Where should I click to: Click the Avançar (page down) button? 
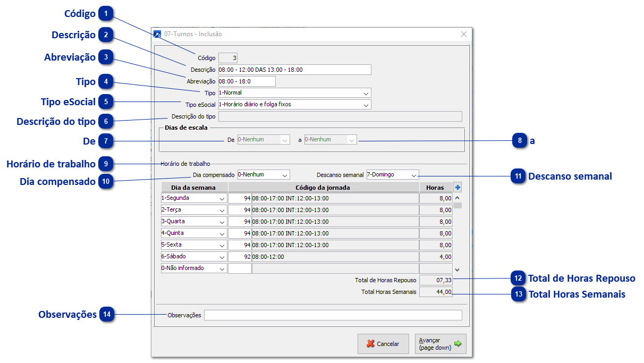click(440, 344)
